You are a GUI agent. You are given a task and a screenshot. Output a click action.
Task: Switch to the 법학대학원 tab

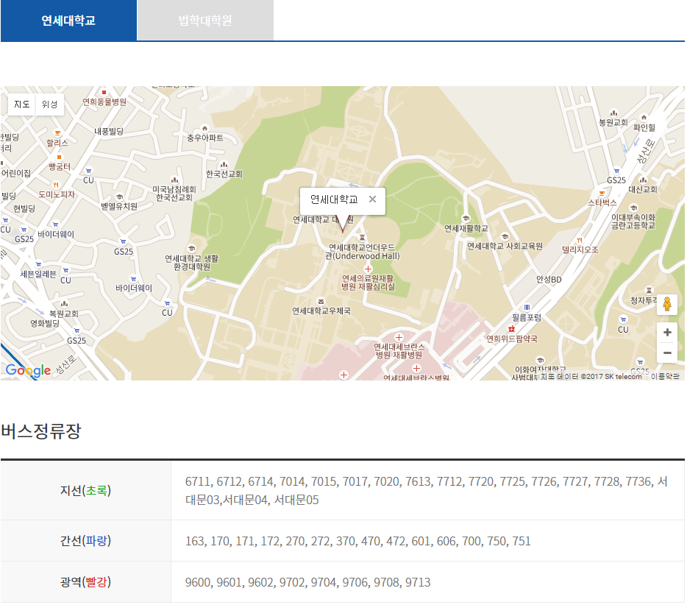click(204, 21)
